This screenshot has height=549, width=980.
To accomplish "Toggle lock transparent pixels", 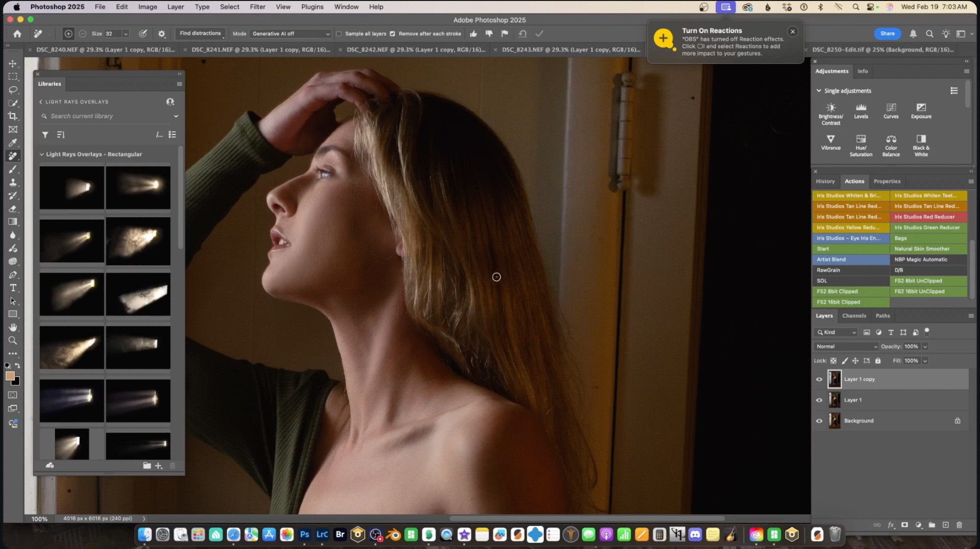I will pyautogui.click(x=833, y=361).
